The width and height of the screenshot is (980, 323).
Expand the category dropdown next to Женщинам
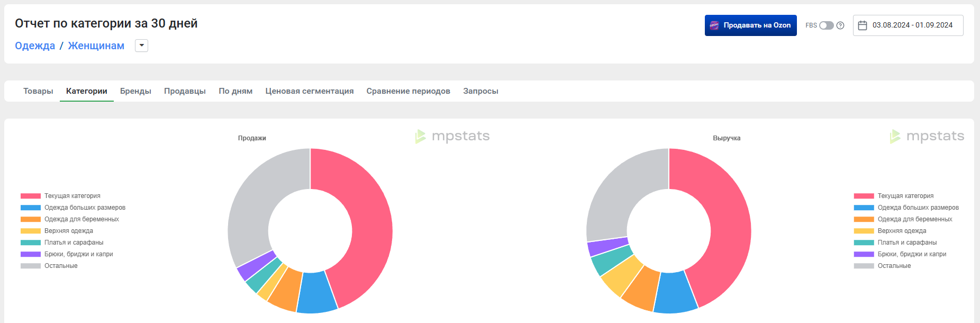pos(141,46)
